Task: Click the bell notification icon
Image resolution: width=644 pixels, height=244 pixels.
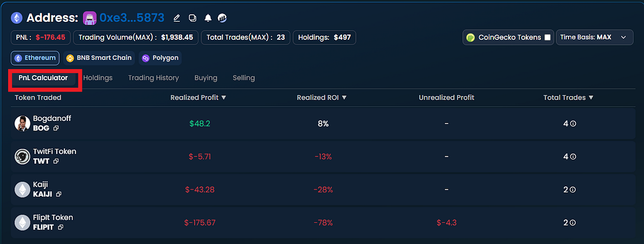Action: 208,18
